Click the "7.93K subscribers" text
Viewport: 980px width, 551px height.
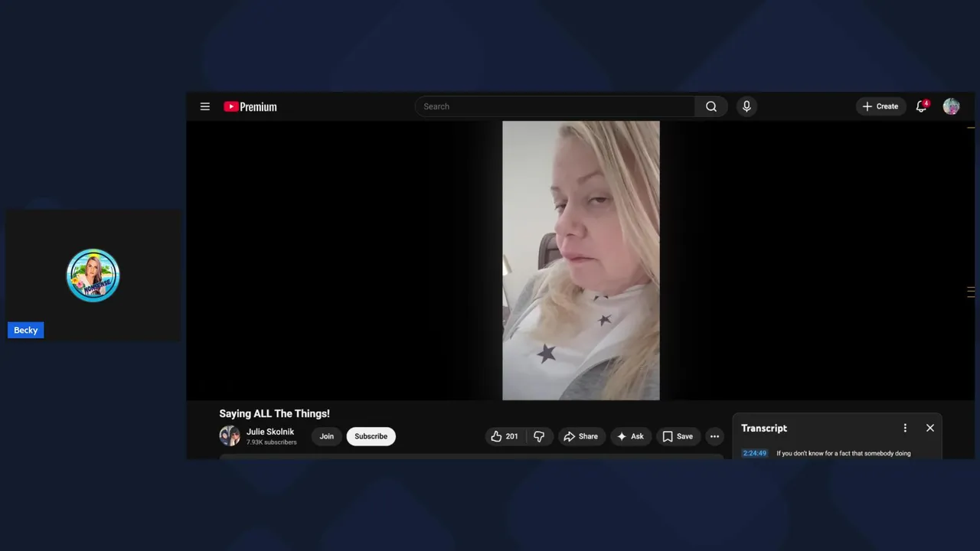coord(271,442)
